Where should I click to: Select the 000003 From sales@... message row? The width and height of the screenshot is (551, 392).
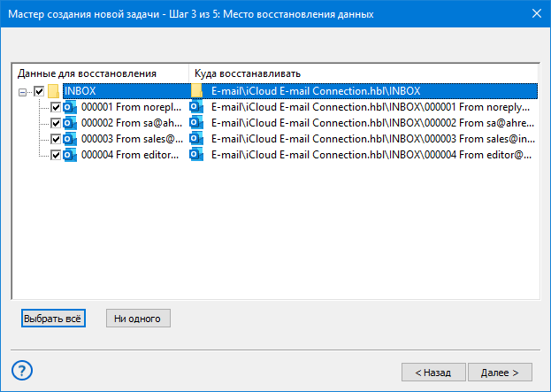tap(132, 139)
